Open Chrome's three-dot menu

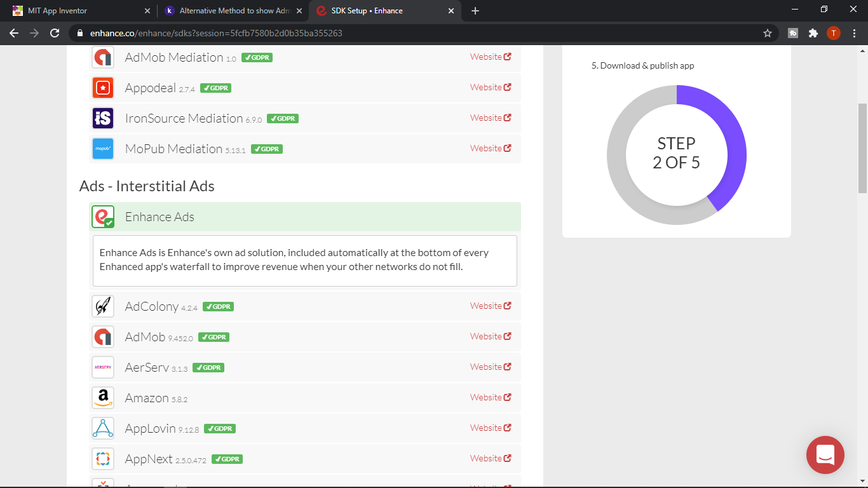point(853,33)
